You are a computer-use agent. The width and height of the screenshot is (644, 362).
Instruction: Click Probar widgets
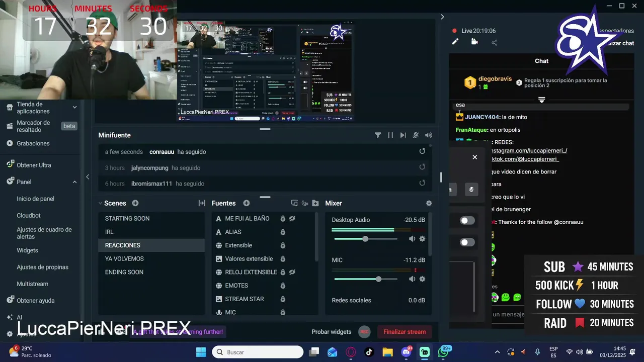331,332
